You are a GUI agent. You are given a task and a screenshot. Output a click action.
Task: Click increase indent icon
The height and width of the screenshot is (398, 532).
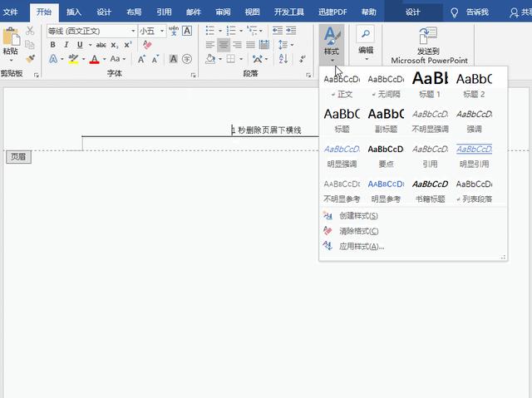pos(291,31)
